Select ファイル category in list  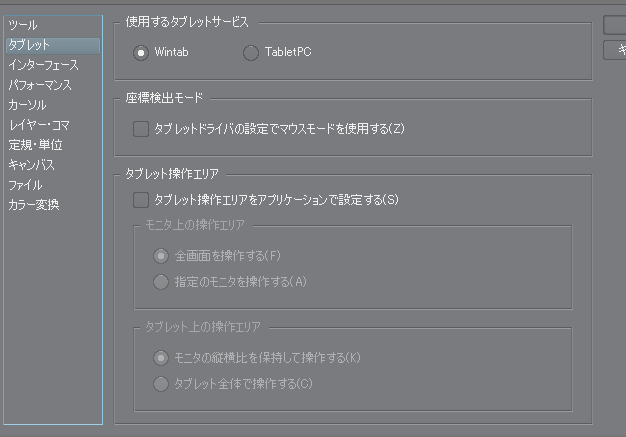25,185
